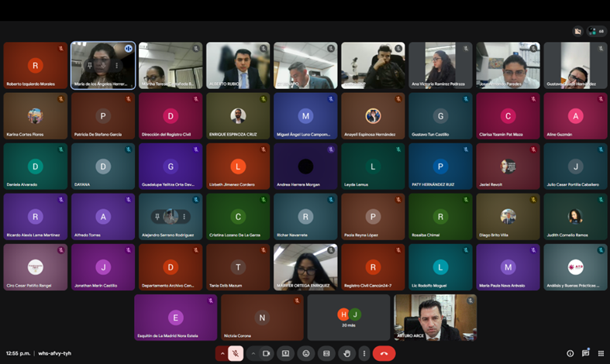Select Ana Victoria Ramírez Pedraza video tile

[x=440, y=65]
